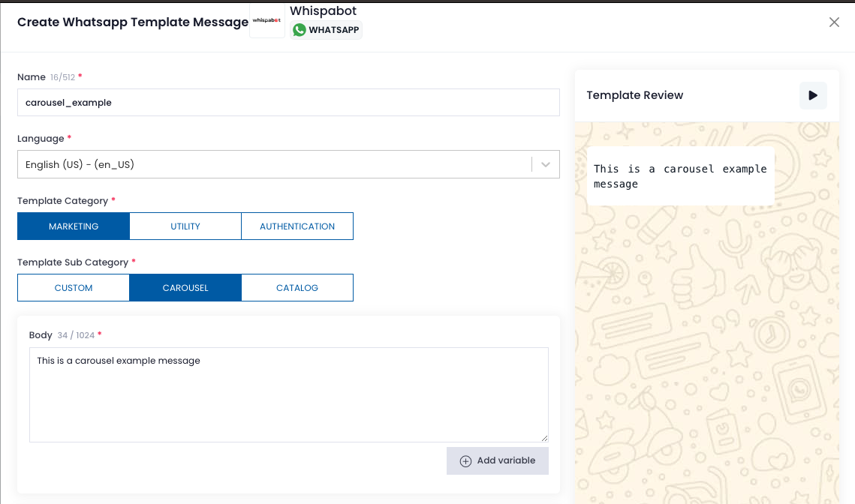Click the plus circle icon in Add variable
855x504 pixels.
tap(465, 461)
